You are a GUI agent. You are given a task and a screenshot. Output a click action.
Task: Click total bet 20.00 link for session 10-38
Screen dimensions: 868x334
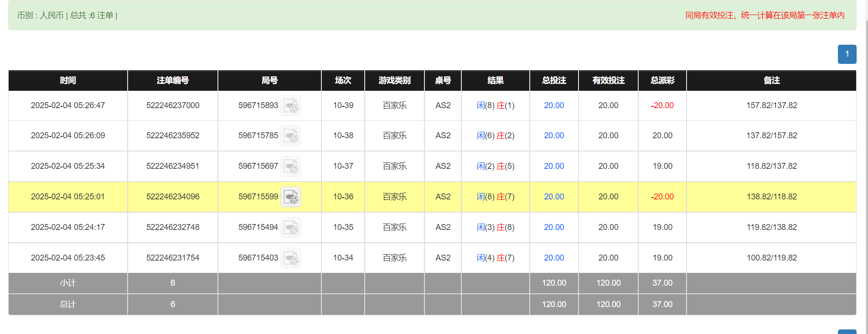(x=553, y=136)
